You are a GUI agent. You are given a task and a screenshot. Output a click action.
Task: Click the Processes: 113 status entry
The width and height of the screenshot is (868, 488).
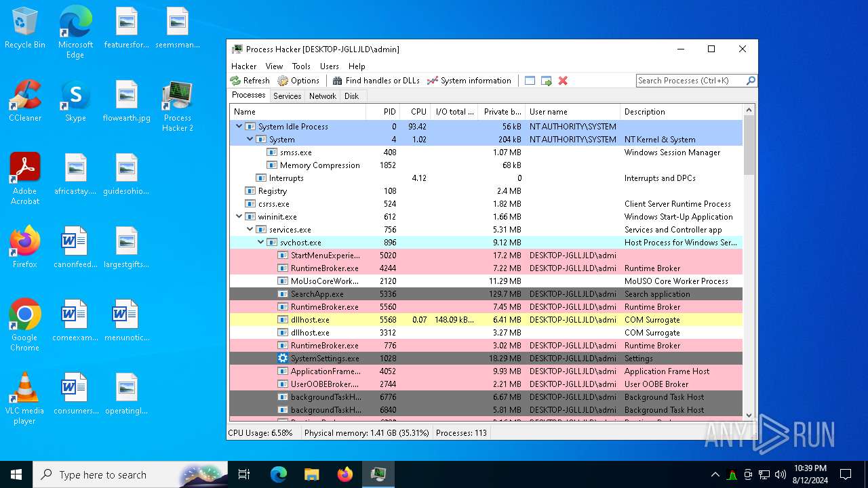[461, 433]
